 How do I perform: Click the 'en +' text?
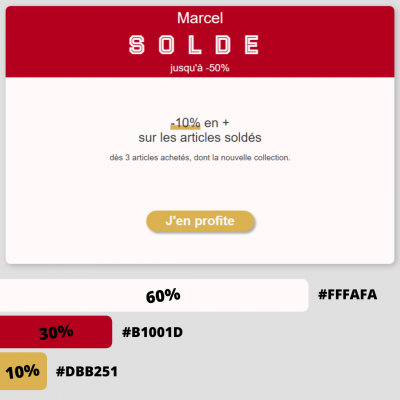pyautogui.click(x=217, y=123)
